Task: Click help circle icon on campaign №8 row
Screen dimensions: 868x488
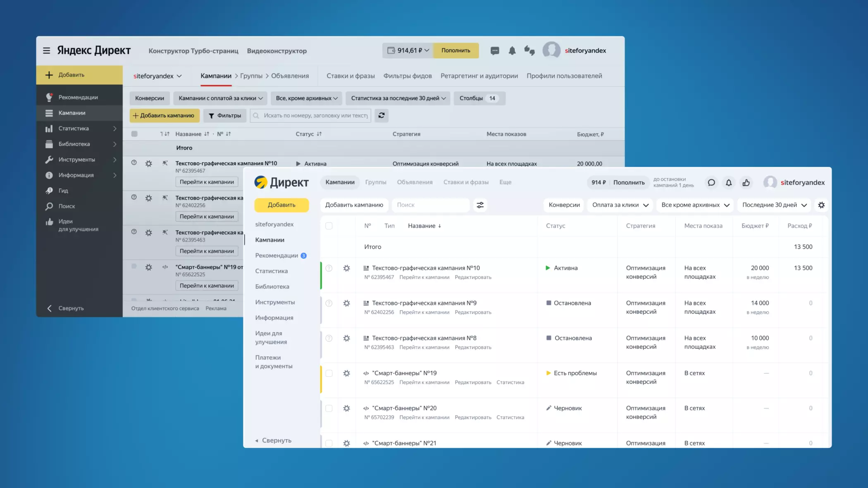Action: coord(329,338)
